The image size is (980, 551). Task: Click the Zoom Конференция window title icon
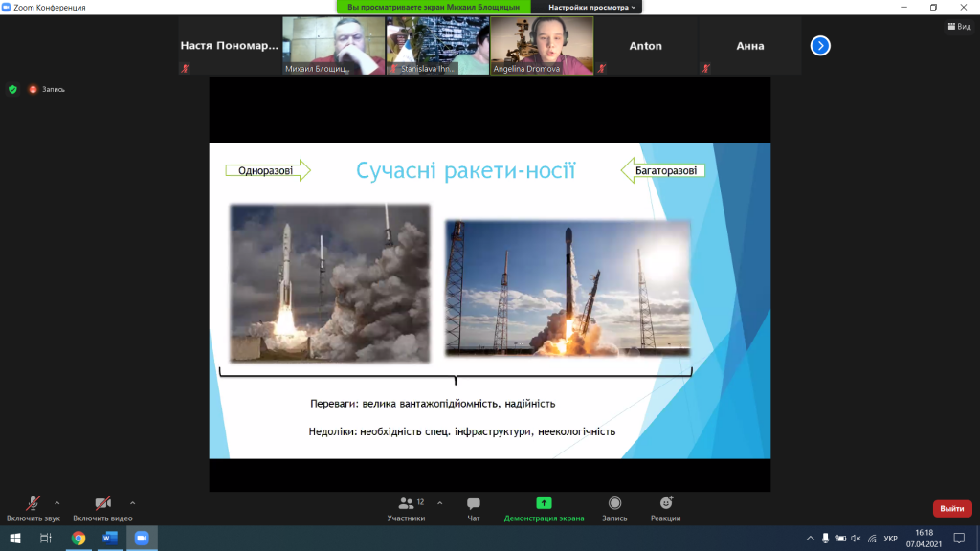point(7,7)
